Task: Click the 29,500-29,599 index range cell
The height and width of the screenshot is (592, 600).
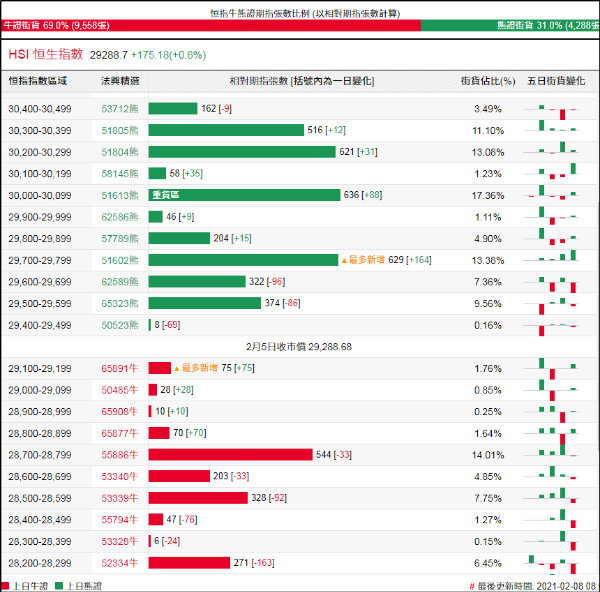Action: (x=40, y=303)
